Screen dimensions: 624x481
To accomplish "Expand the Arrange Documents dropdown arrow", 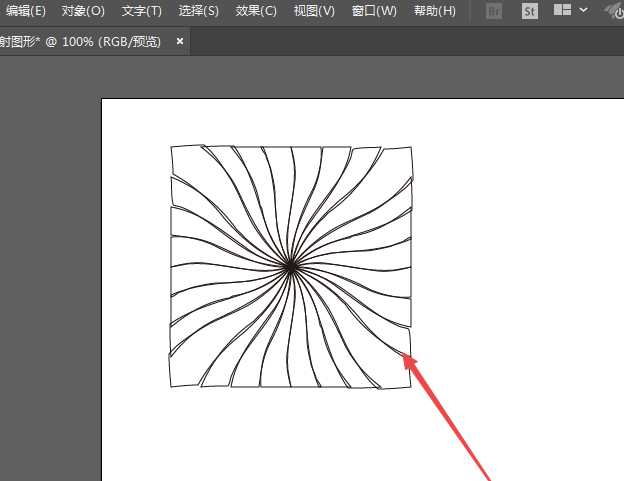I will pyautogui.click(x=583, y=11).
